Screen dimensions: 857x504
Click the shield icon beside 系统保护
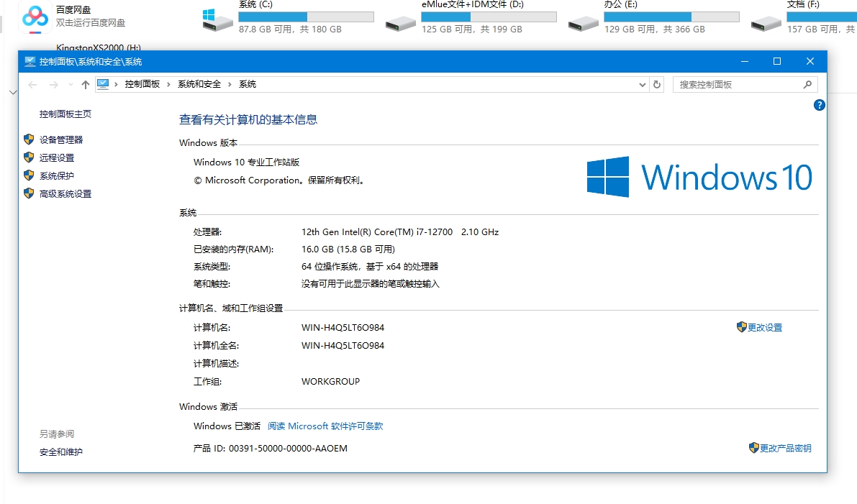click(x=29, y=175)
